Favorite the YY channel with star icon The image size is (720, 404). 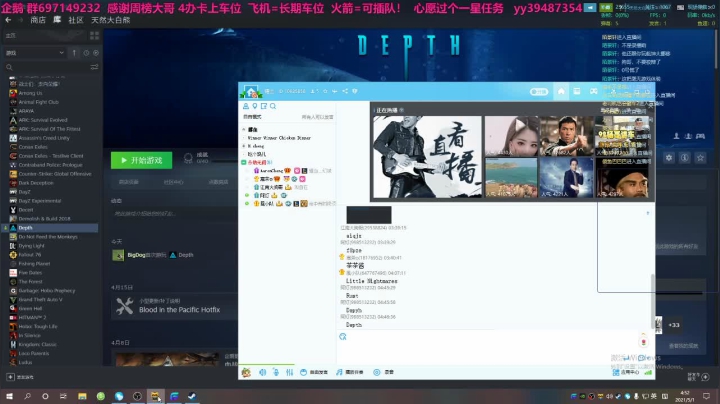[325, 91]
